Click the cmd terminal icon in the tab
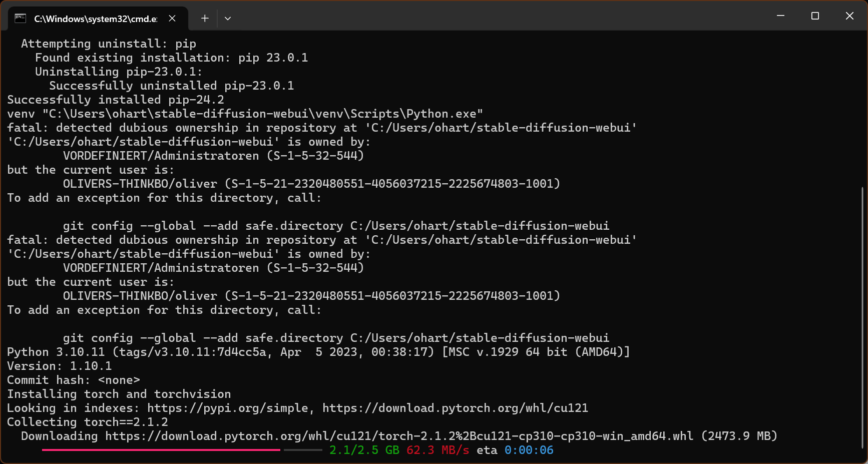868x464 pixels. click(x=21, y=19)
